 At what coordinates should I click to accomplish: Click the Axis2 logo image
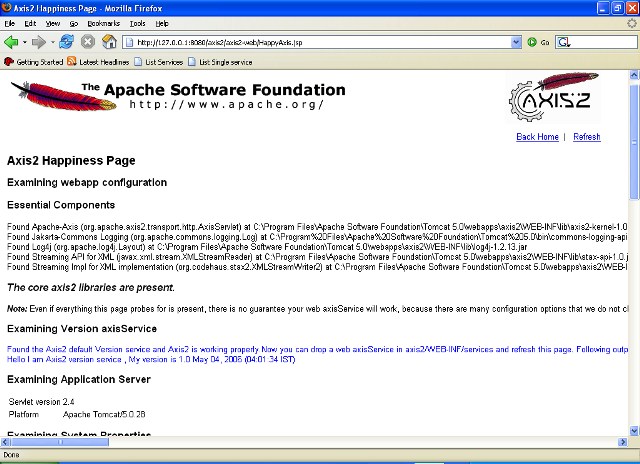click(x=553, y=97)
